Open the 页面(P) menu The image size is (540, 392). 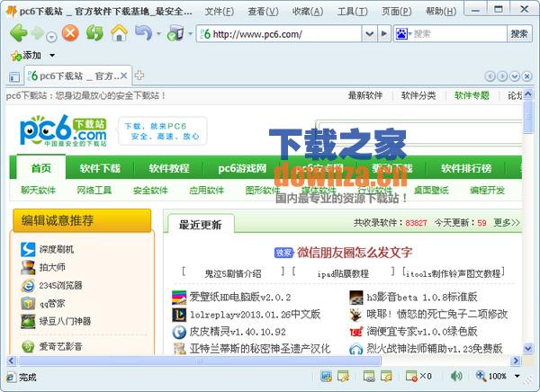(x=396, y=12)
